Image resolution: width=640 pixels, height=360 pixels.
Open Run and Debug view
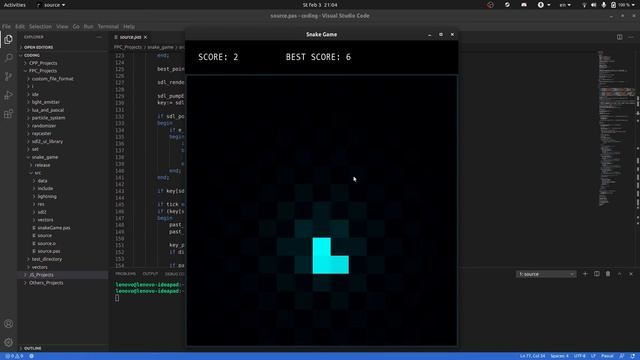(8, 95)
